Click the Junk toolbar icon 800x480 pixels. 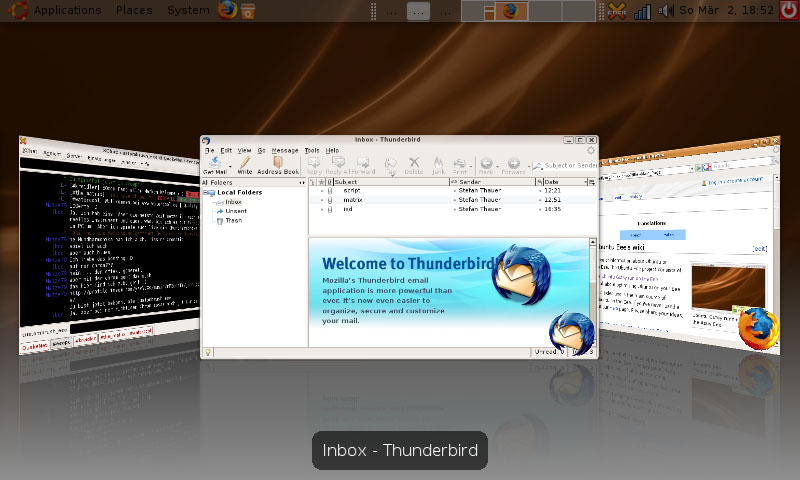[438, 164]
